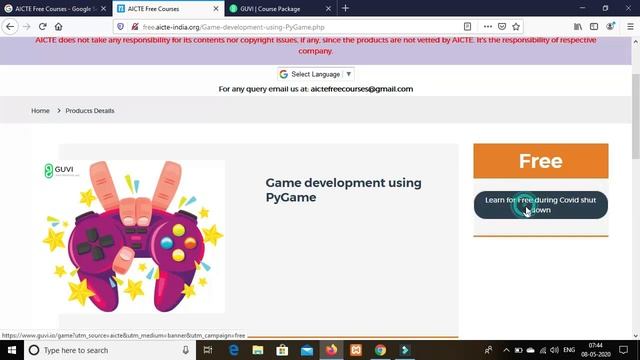Click Learn for Free during Covid shutdown
The height and width of the screenshot is (360, 640).
(x=541, y=205)
